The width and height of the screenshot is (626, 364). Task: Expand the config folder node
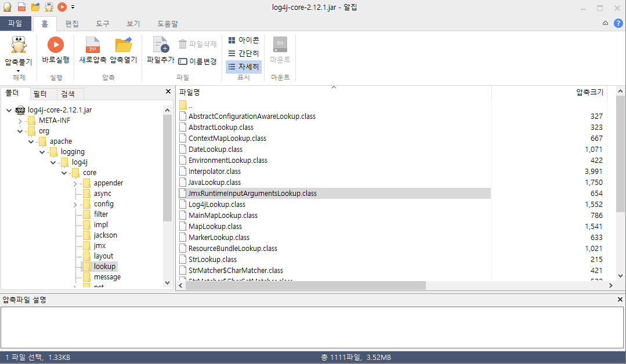click(x=75, y=205)
